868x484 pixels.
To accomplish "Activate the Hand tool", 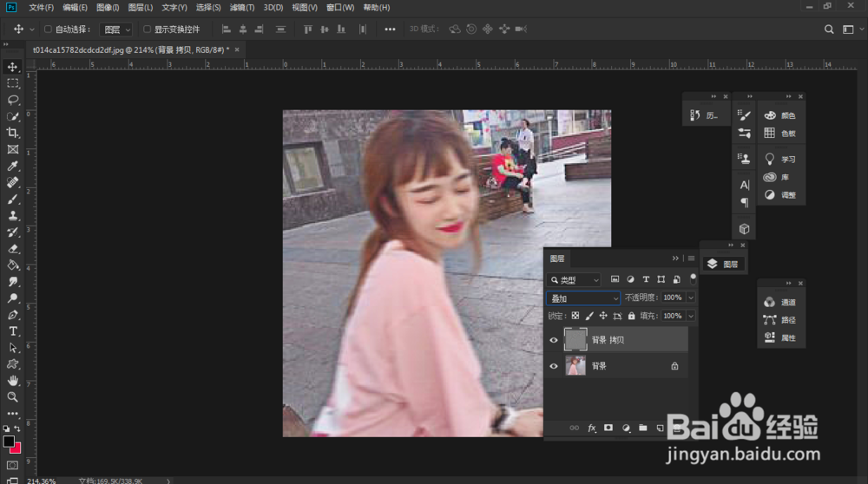I will pos(13,381).
